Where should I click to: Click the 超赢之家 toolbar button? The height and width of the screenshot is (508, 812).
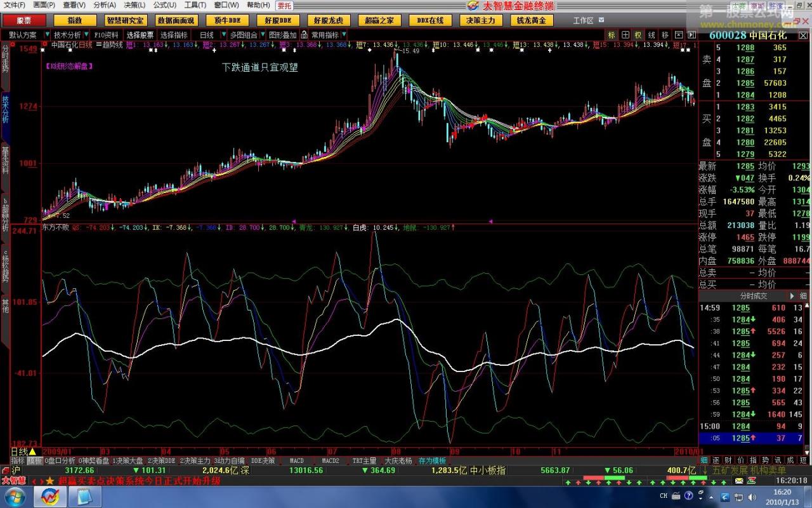click(379, 20)
